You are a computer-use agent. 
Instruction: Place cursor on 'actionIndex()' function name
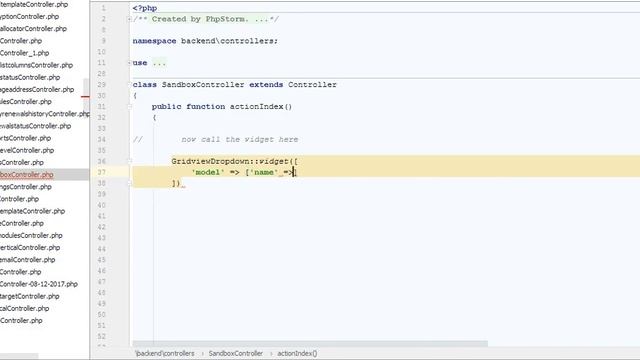point(261,107)
